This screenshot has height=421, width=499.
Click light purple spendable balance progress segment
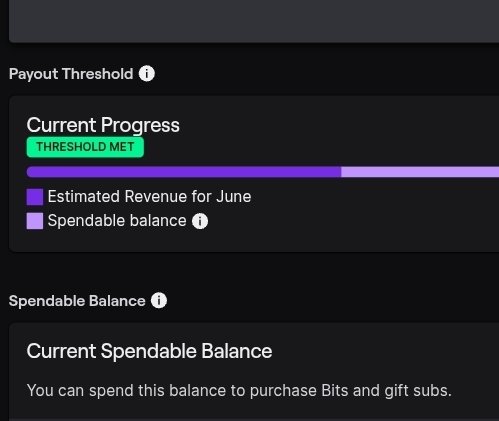(x=420, y=172)
